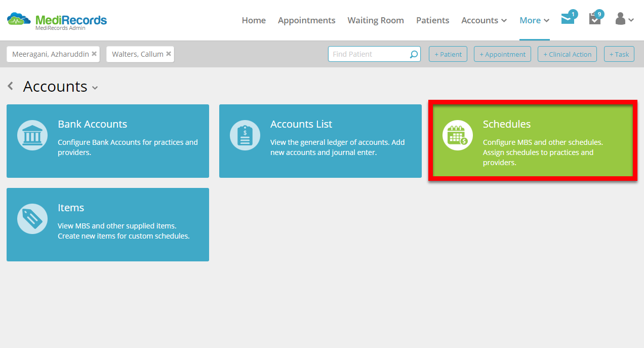Expand the More menu in the navigation bar

pyautogui.click(x=535, y=20)
